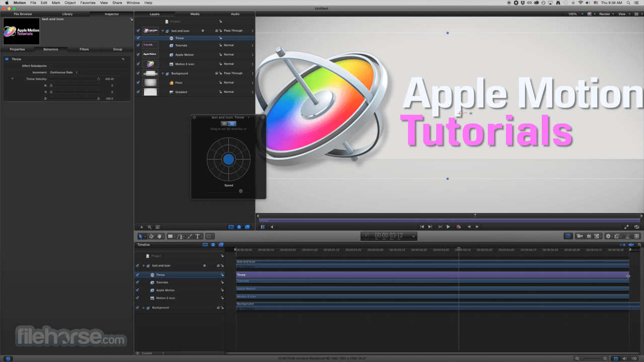The width and height of the screenshot is (644, 362).
Task: Uncheck the Apple Motion layer checkbox in Layers
Action: (138, 54)
